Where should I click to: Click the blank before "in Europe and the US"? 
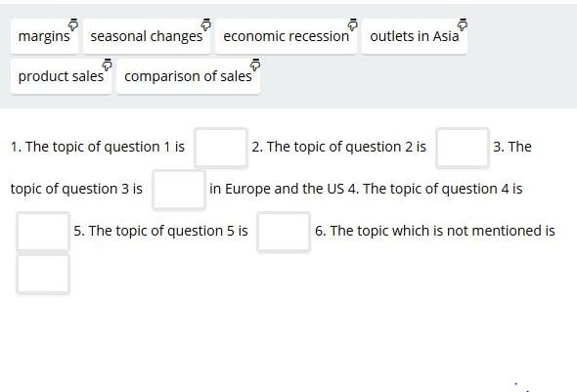click(x=179, y=190)
